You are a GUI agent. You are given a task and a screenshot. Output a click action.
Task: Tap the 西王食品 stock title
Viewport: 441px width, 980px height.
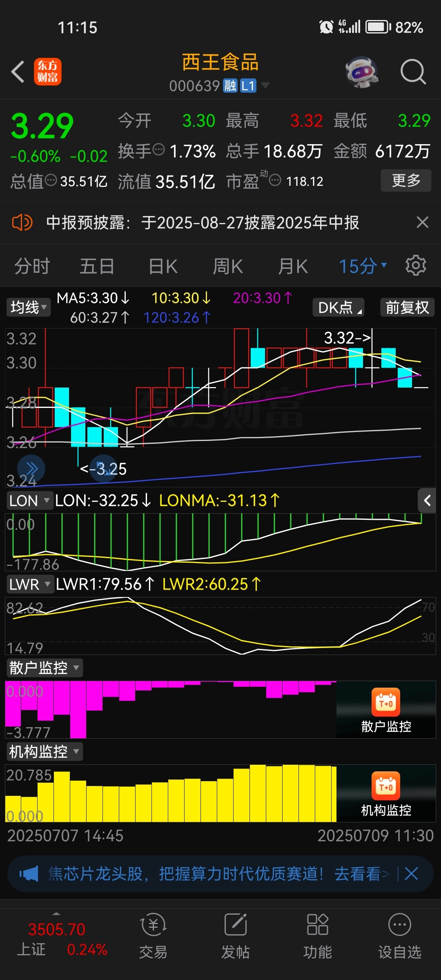point(220,62)
